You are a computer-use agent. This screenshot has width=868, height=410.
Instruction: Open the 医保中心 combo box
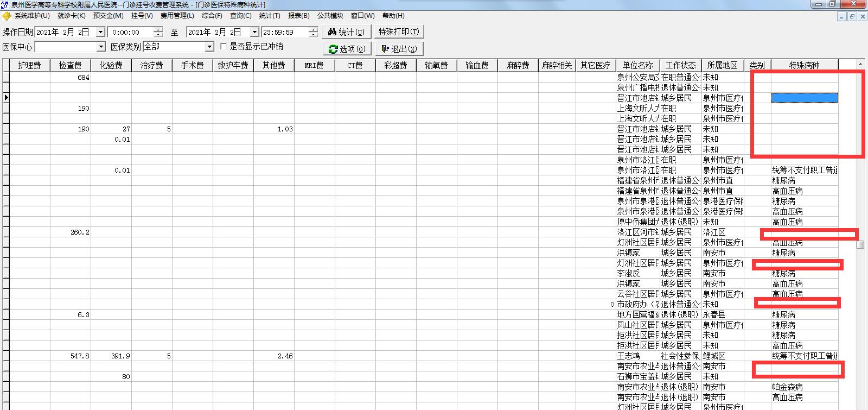click(x=70, y=47)
